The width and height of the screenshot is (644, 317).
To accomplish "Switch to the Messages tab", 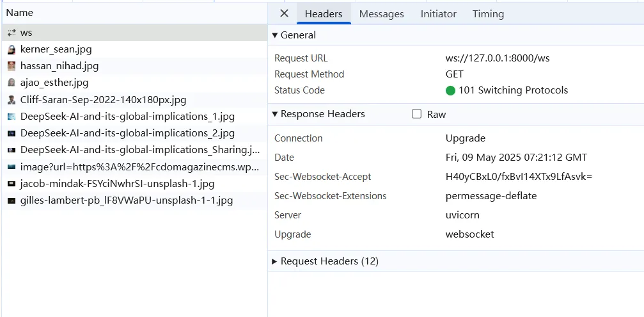I will click(381, 14).
